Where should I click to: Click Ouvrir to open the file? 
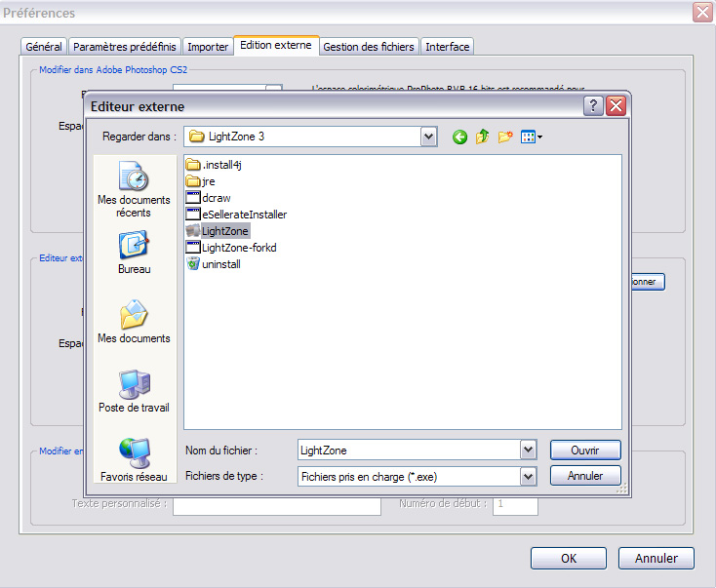tap(585, 451)
